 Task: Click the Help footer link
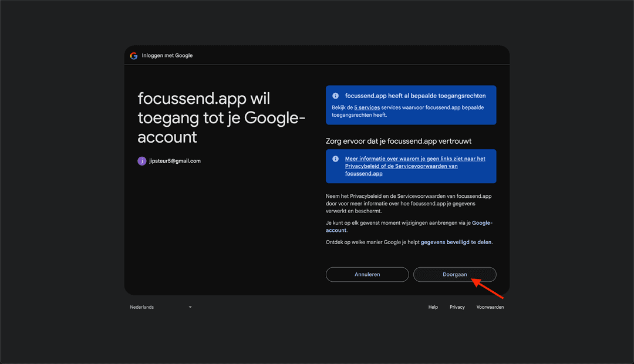[x=433, y=307]
